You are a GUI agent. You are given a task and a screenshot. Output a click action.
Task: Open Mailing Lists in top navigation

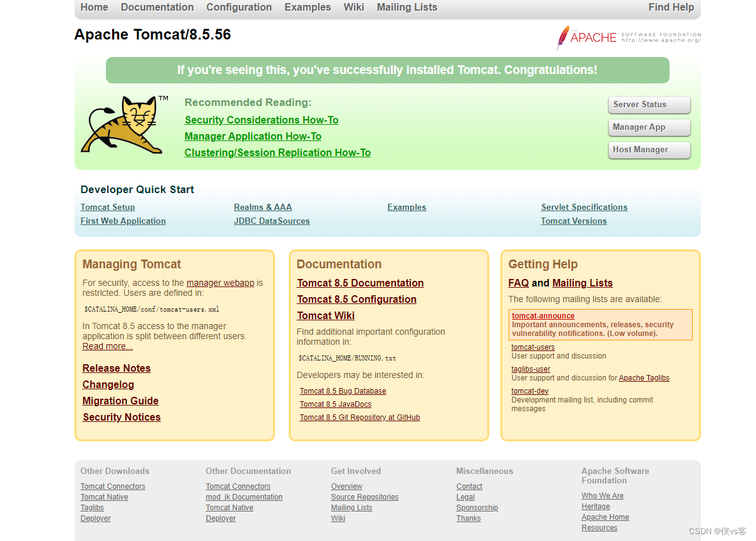407,8
